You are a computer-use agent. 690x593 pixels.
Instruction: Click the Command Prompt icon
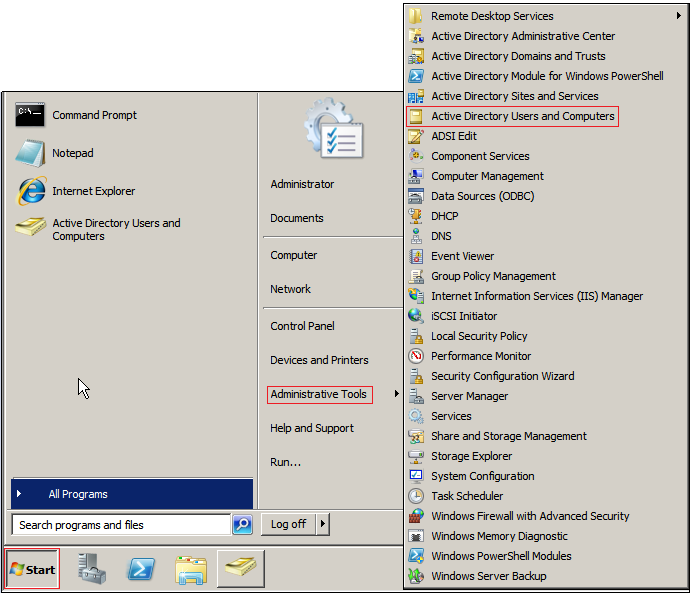tap(29, 115)
